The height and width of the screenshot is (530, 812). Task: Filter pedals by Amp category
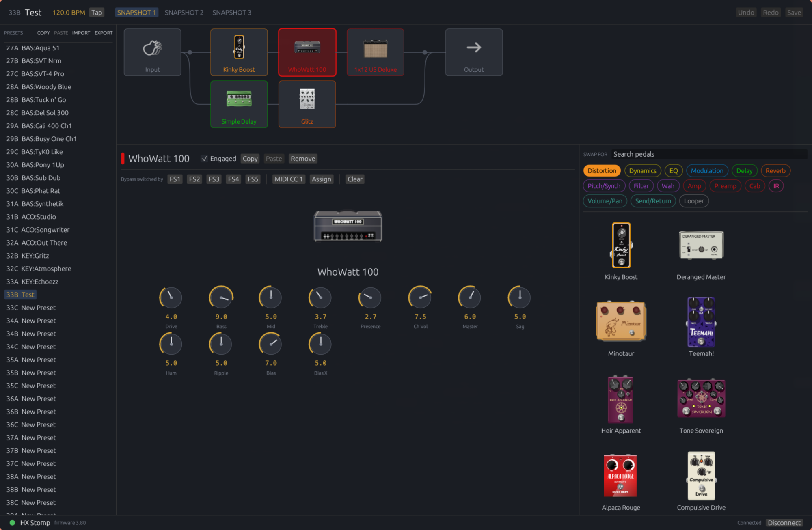694,186
